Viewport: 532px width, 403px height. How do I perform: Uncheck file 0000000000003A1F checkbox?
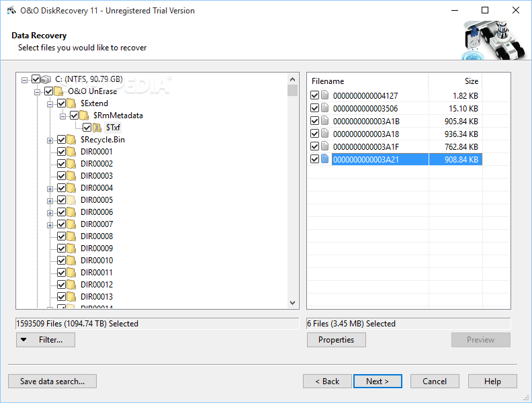click(314, 146)
